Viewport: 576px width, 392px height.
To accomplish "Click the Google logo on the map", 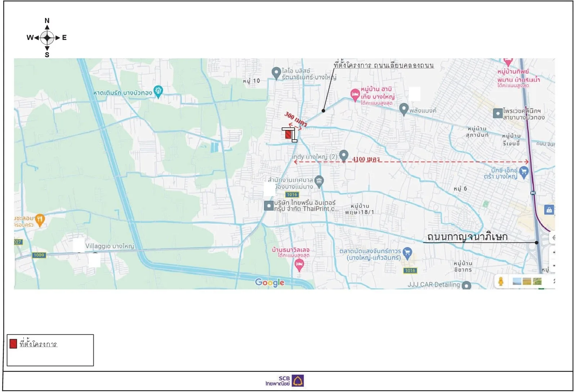I will [x=270, y=283].
